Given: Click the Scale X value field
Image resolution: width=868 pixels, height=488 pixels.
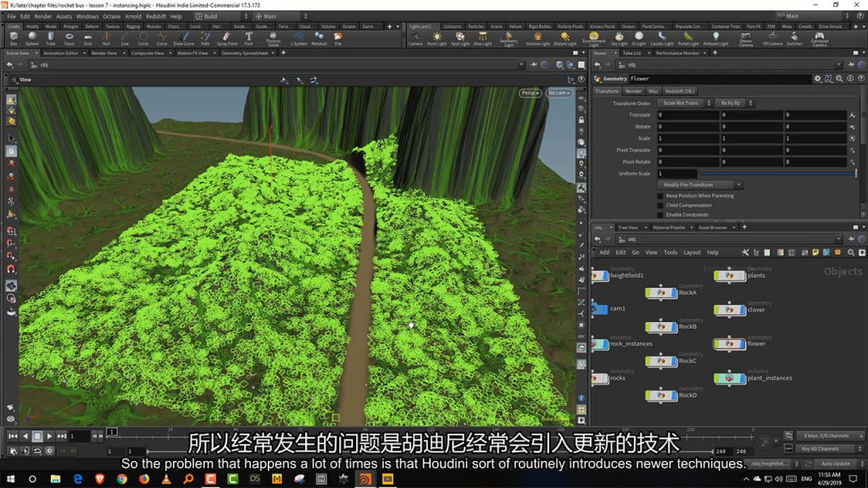Looking at the screenshot, I should click(x=688, y=138).
